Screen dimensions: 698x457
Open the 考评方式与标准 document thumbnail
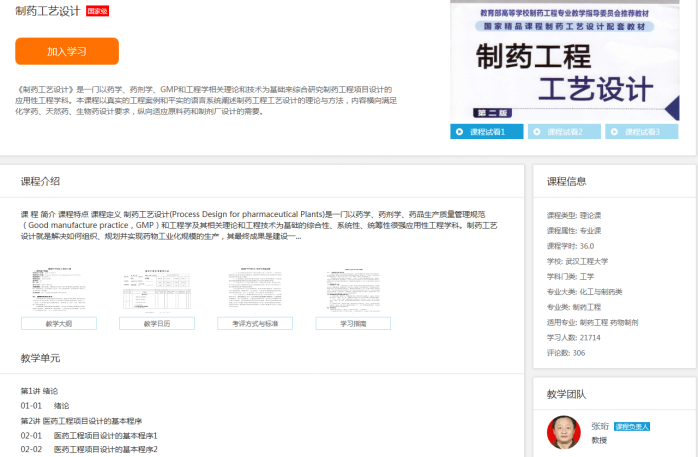(x=254, y=291)
